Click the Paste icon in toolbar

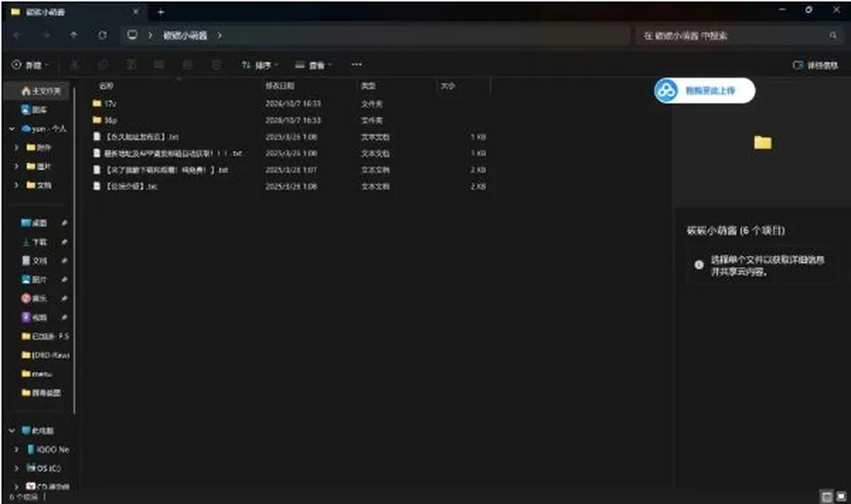[131, 65]
